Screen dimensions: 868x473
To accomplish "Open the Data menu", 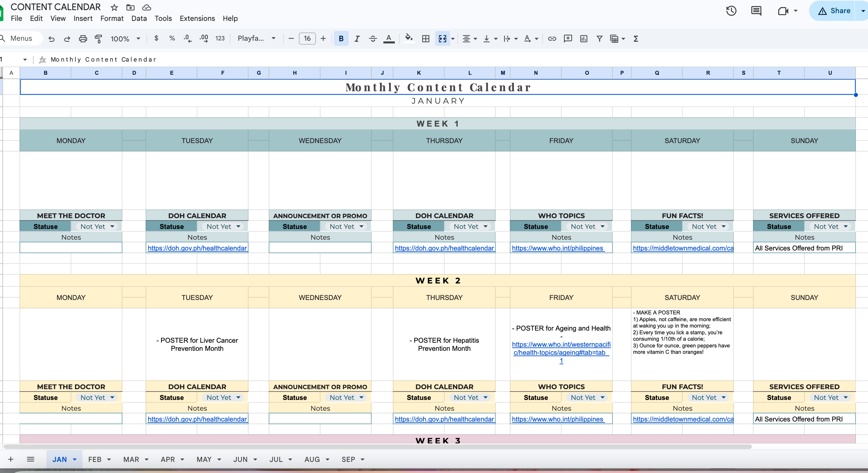I will [x=139, y=19].
